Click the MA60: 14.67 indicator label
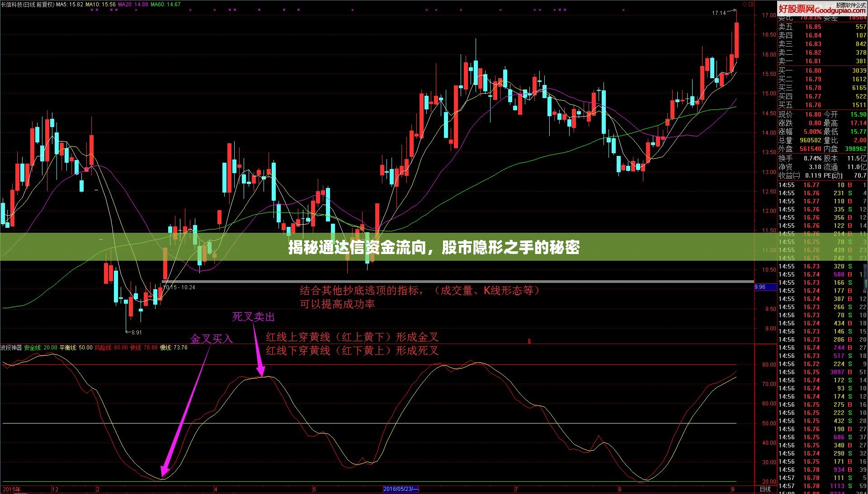This screenshot has width=868, height=494. 165,5
